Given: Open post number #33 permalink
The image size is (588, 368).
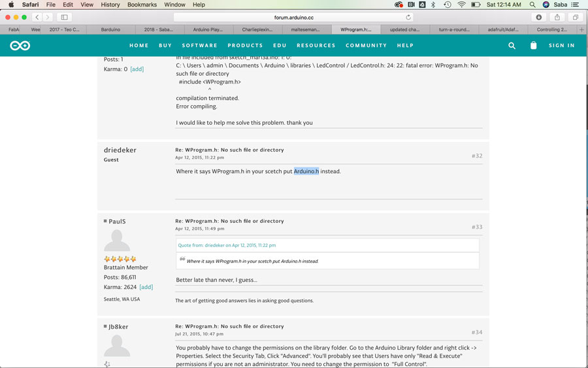Looking at the screenshot, I should [x=477, y=227].
